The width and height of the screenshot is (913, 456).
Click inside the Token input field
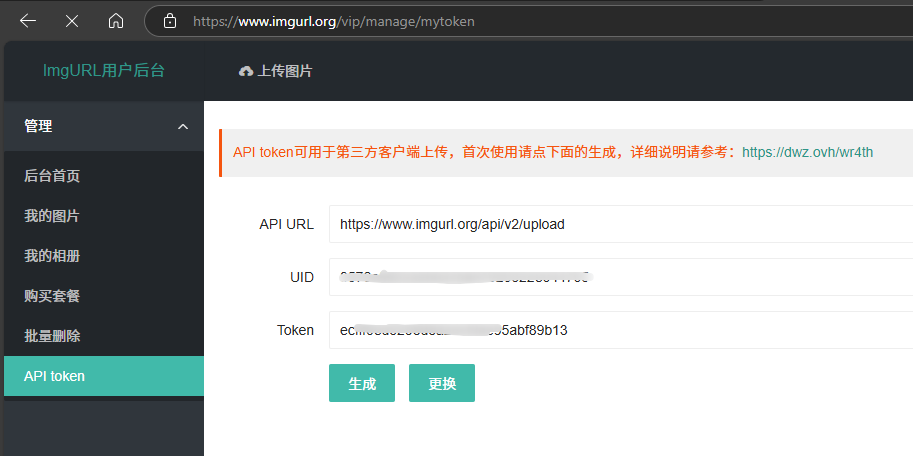(x=621, y=330)
